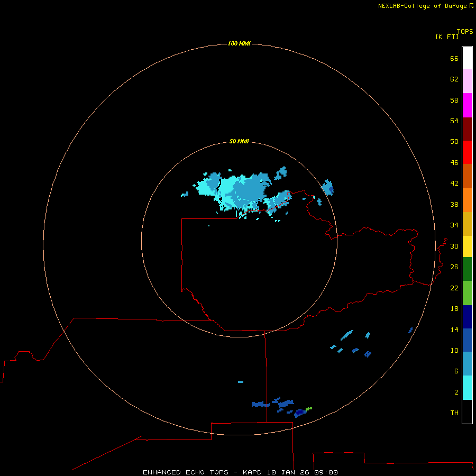
Task: Pick the light pink legend swatch
Action: point(467,81)
